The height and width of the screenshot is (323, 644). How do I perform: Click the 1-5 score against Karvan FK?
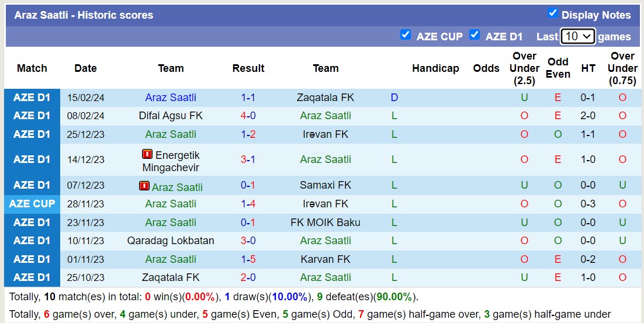tap(248, 259)
